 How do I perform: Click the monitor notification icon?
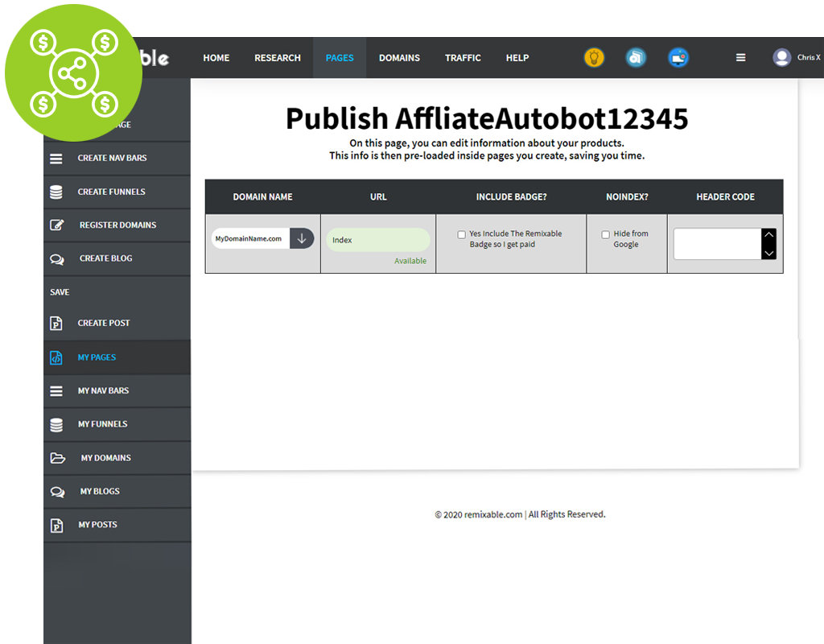[678, 57]
